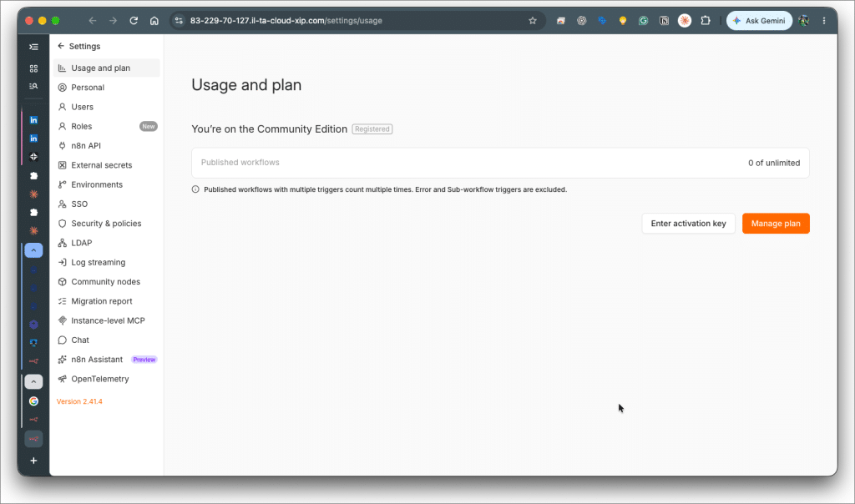This screenshot has height=504, width=855.
Task: Click the Instance-level MCP icon
Action: click(62, 321)
